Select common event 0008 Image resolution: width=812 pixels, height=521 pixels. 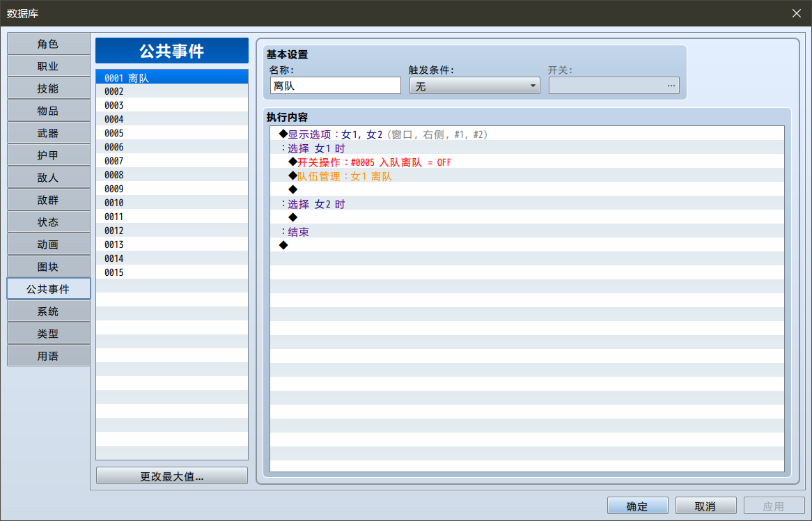(x=172, y=175)
